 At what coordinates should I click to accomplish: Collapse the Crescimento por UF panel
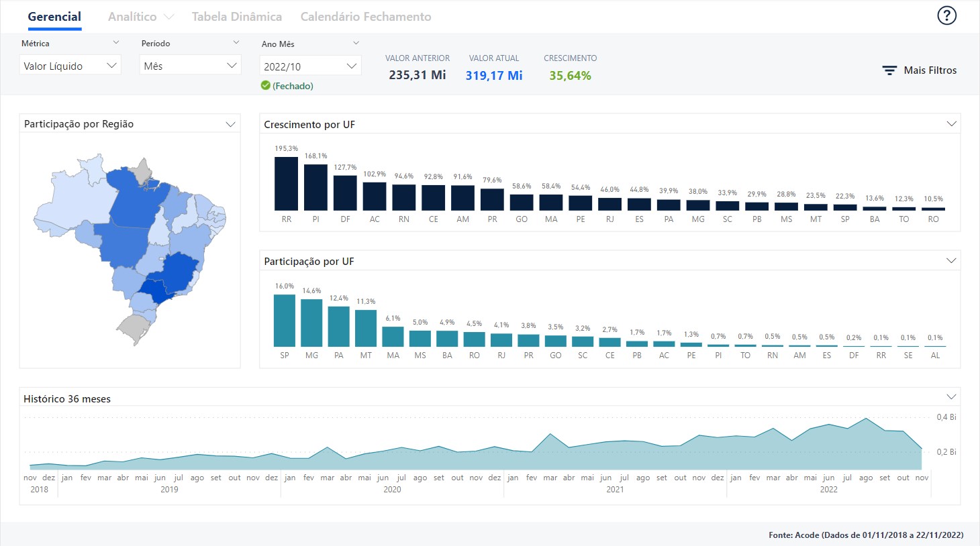(x=951, y=124)
